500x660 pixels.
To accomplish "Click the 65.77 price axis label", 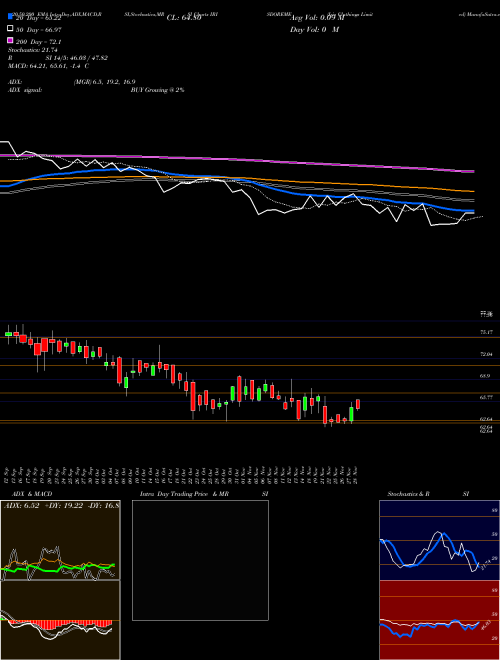I will coord(487,397).
